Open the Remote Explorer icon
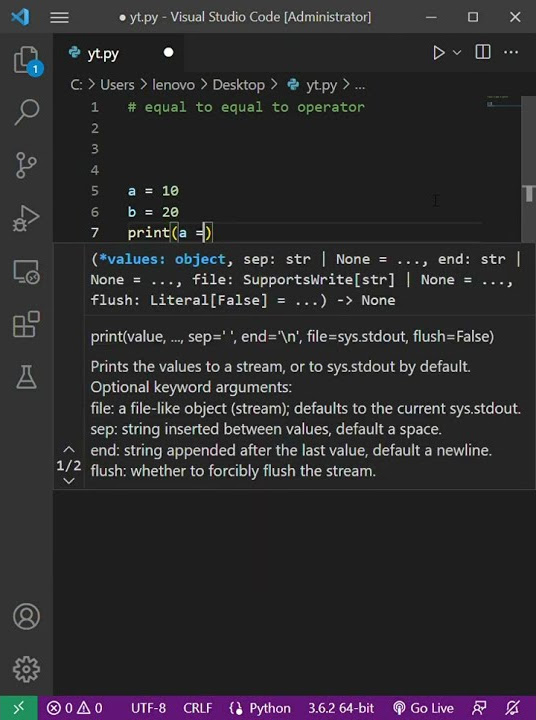This screenshot has width=536, height=720. [x=26, y=272]
